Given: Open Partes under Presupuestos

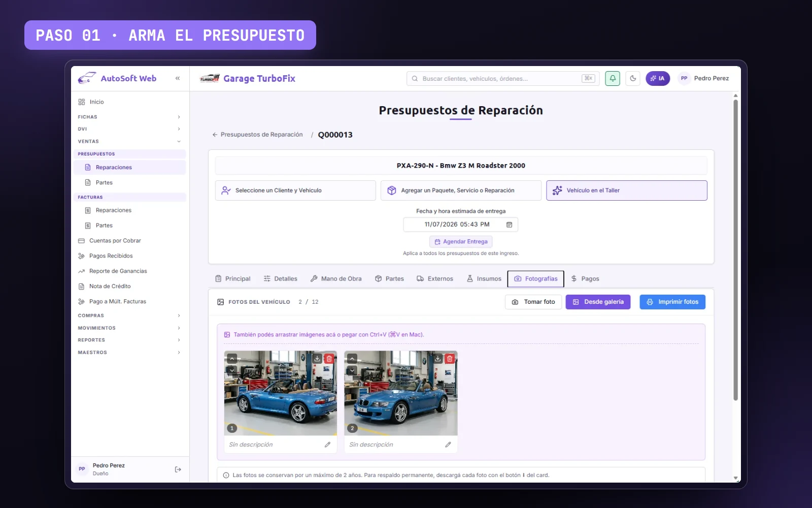Looking at the screenshot, I should point(104,182).
